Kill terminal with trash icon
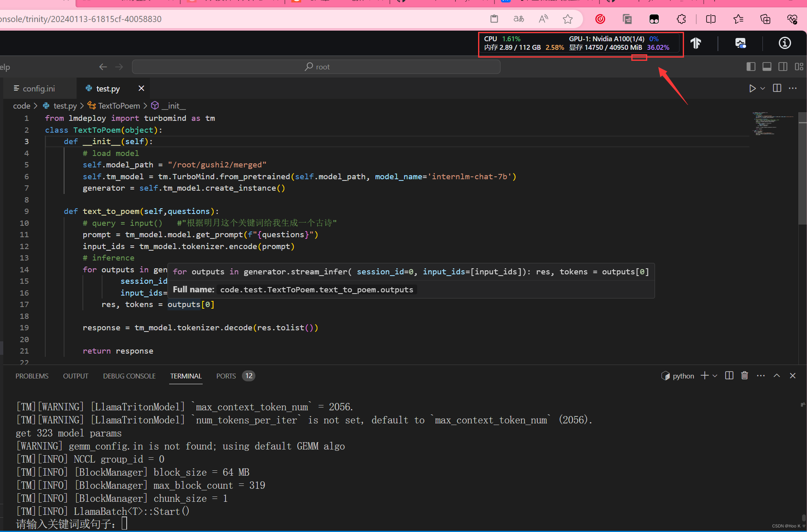The image size is (807, 532). (744, 376)
